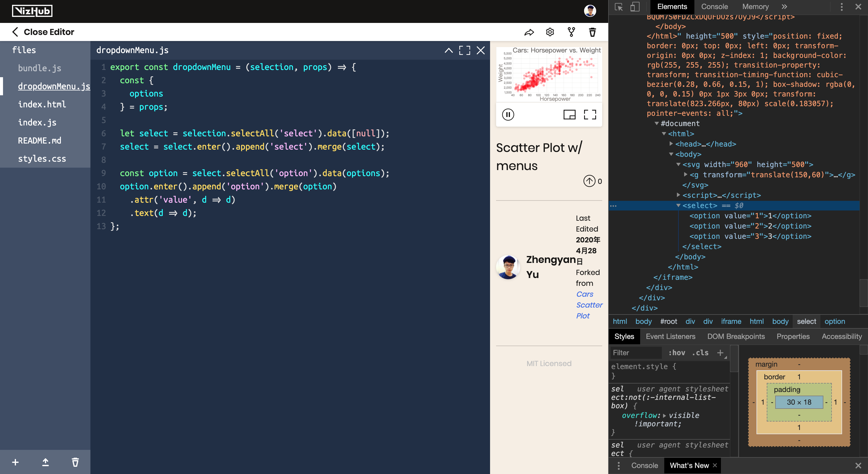Click Close Editor button

coord(43,32)
